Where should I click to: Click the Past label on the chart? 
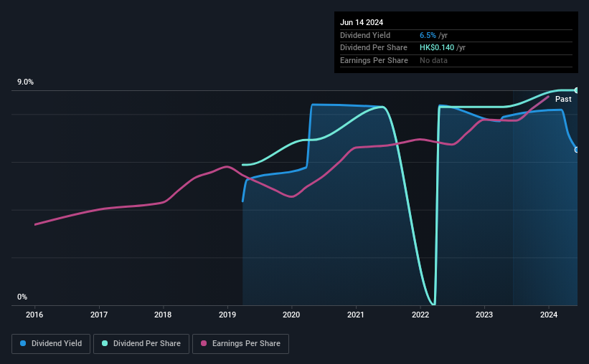pyautogui.click(x=563, y=99)
